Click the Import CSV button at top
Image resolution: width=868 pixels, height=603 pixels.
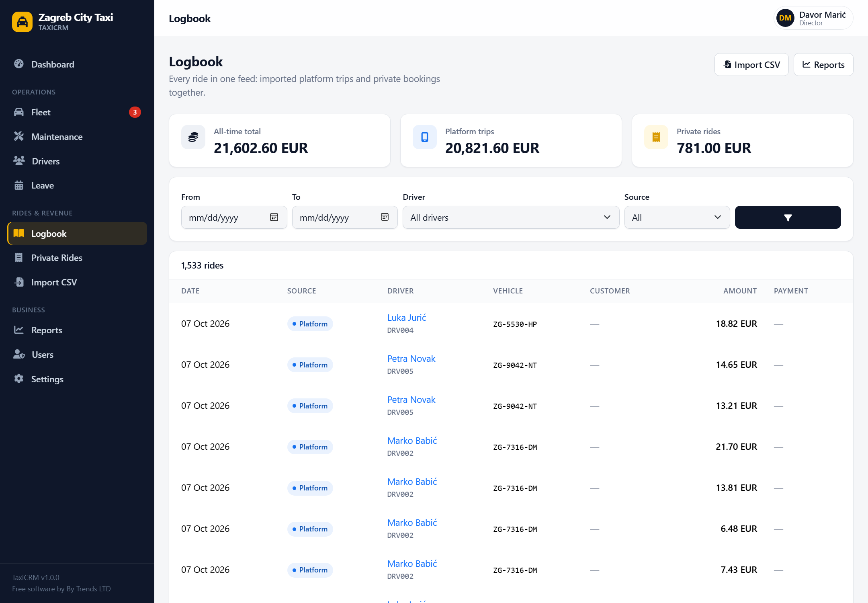click(751, 65)
